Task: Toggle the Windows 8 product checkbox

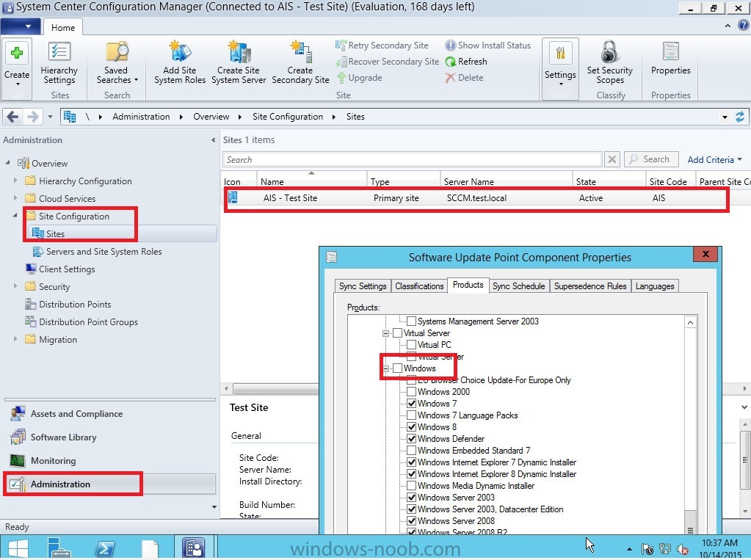Action: tap(411, 427)
